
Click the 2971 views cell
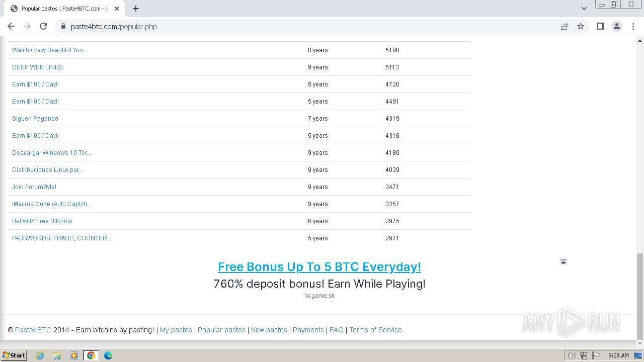click(x=392, y=238)
